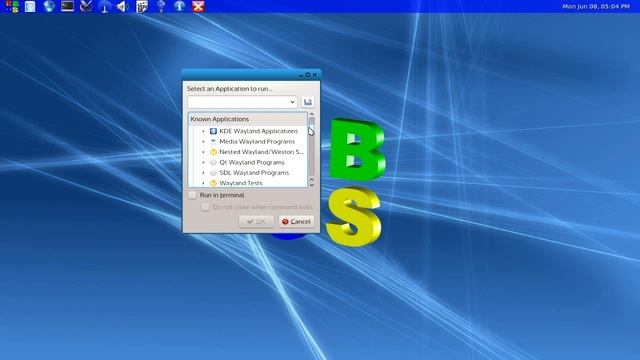Expand SDL Wayland Programs tree node

(x=203, y=173)
